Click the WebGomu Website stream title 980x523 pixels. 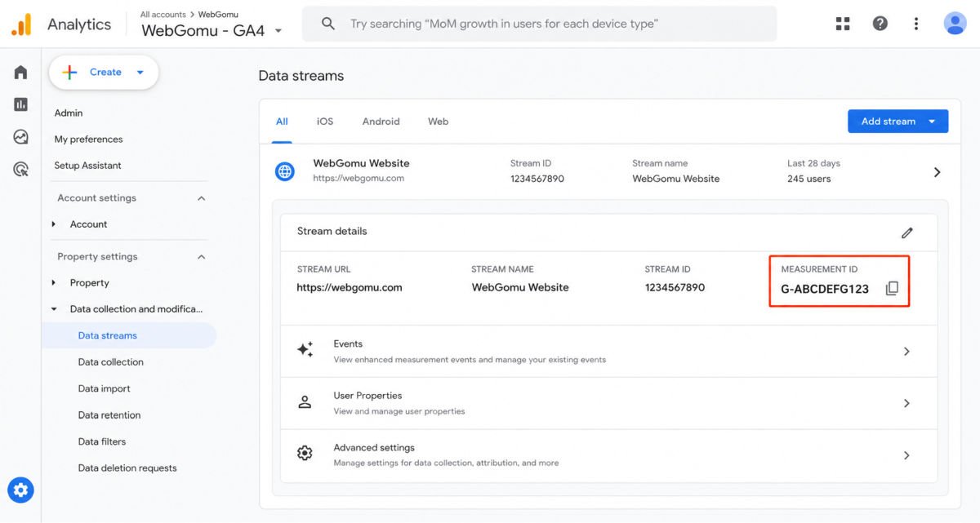point(361,163)
